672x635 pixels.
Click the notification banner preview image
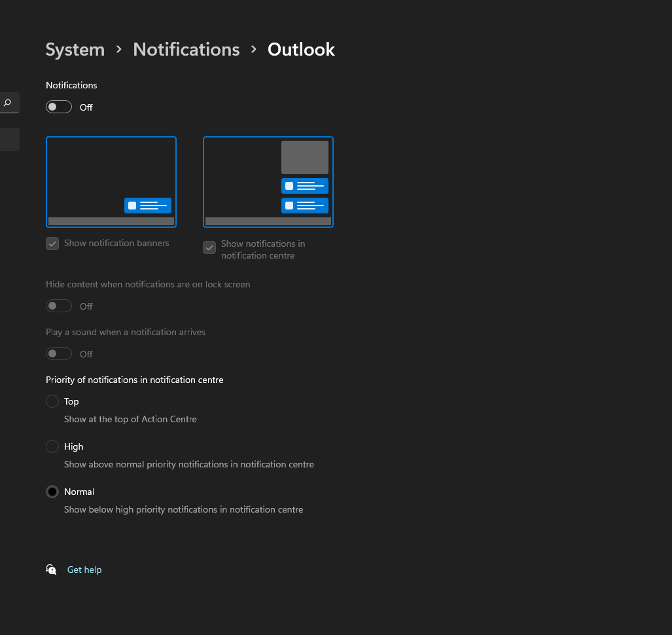pos(111,182)
